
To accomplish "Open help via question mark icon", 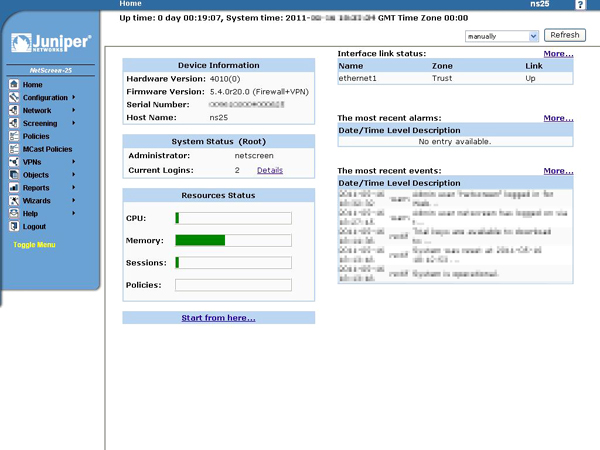I will coord(580,5).
